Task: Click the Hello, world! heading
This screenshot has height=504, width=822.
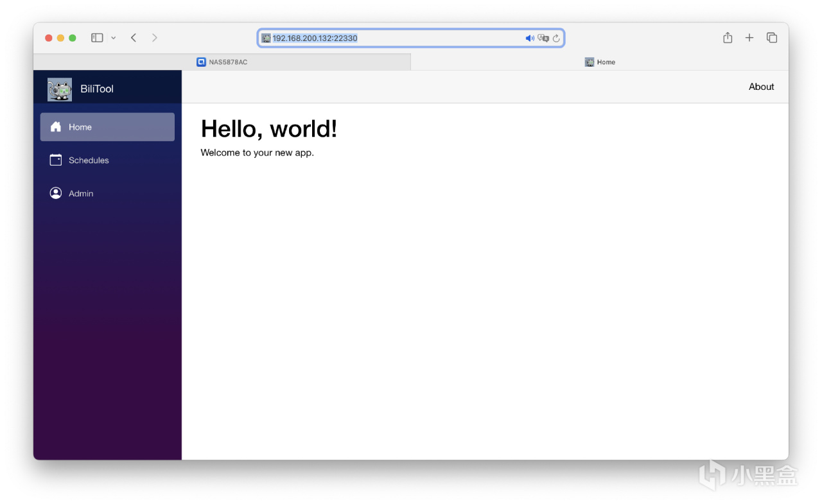Action: coord(269,129)
